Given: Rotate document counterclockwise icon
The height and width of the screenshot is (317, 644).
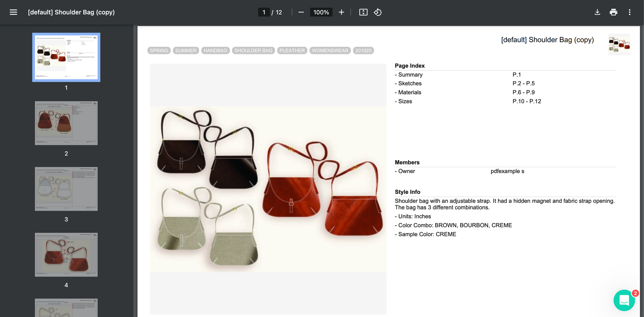Looking at the screenshot, I should click(378, 12).
